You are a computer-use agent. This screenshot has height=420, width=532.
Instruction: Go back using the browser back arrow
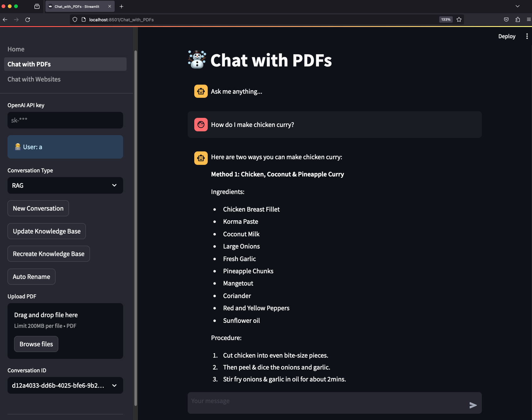point(5,20)
